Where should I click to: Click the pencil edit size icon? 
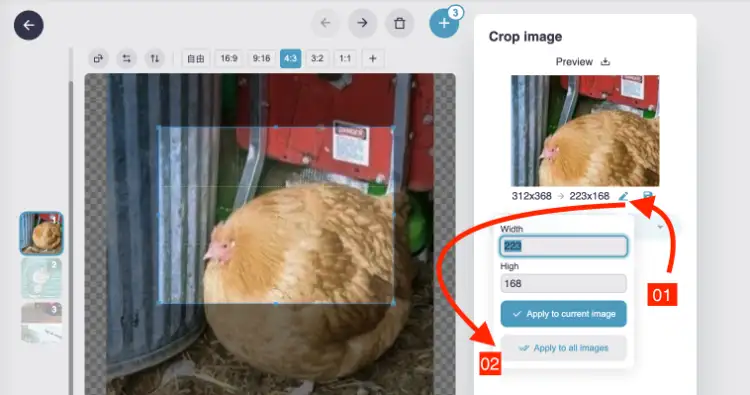point(623,196)
